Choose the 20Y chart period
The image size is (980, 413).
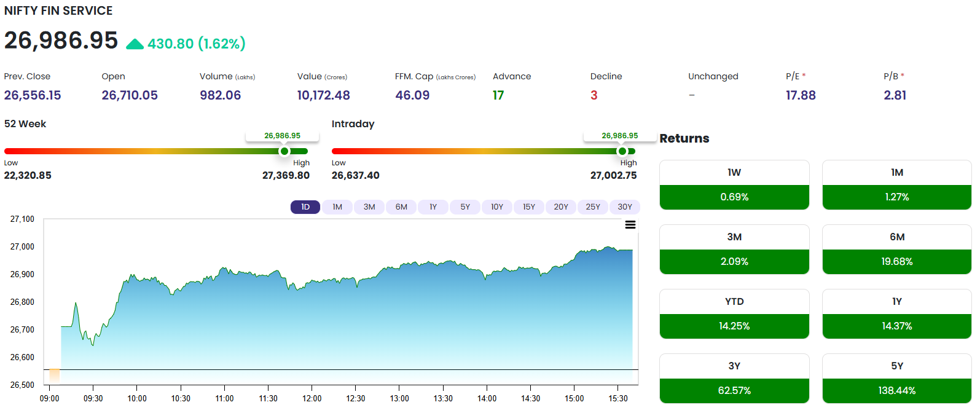coord(561,207)
